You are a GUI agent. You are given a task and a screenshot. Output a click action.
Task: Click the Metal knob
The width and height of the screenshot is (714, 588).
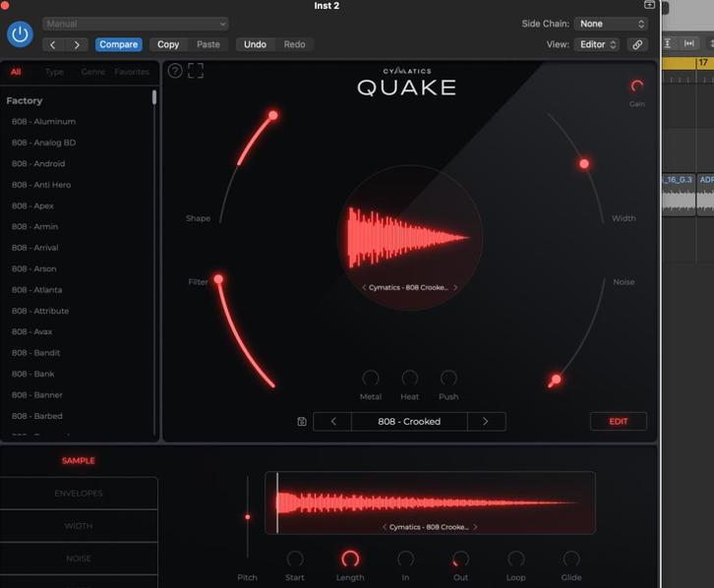point(370,378)
